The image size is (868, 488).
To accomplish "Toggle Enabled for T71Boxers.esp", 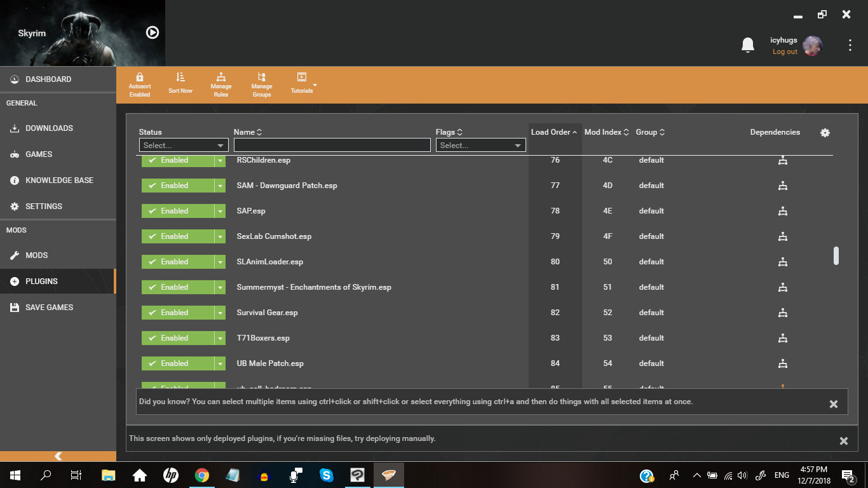I will [x=178, y=338].
